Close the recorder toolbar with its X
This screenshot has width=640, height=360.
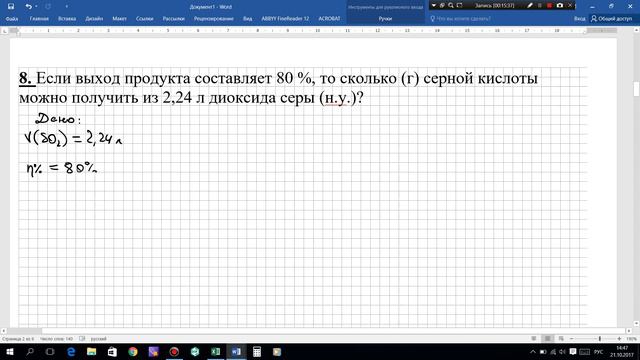pyautogui.click(x=570, y=6)
